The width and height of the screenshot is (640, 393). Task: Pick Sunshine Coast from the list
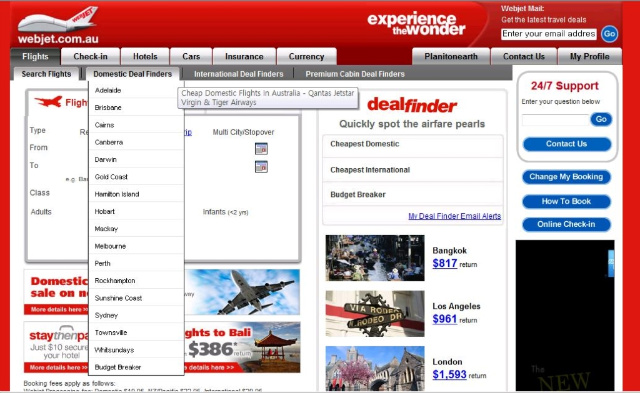(136, 298)
